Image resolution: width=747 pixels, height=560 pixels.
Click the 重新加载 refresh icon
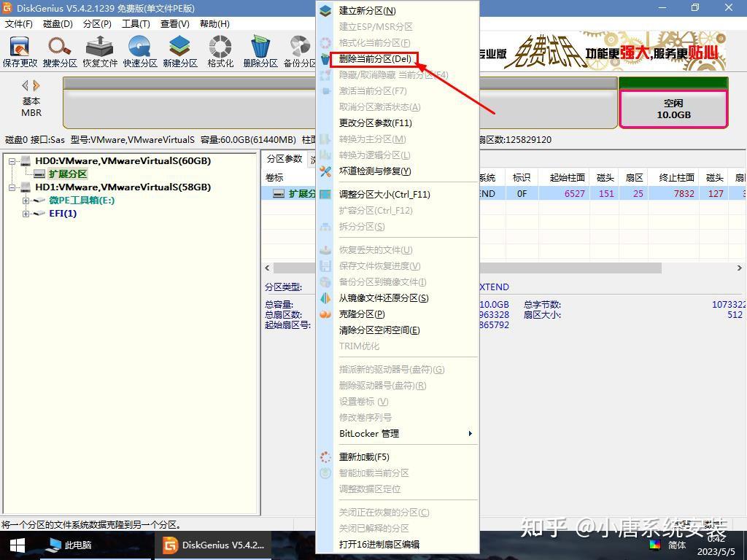[325, 457]
